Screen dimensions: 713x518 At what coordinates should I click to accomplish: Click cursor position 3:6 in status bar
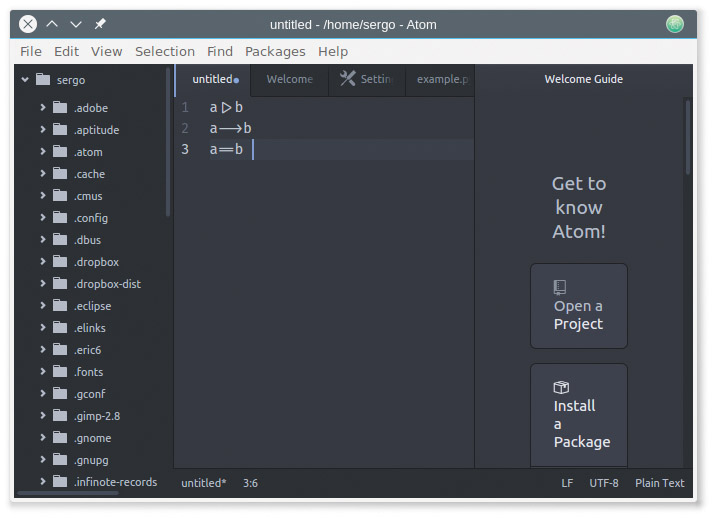(250, 483)
